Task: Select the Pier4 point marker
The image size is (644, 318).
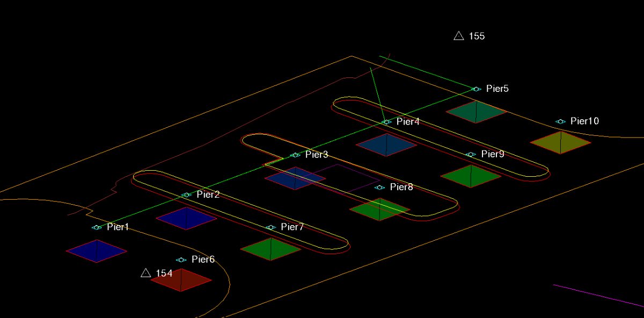Action: [386, 122]
